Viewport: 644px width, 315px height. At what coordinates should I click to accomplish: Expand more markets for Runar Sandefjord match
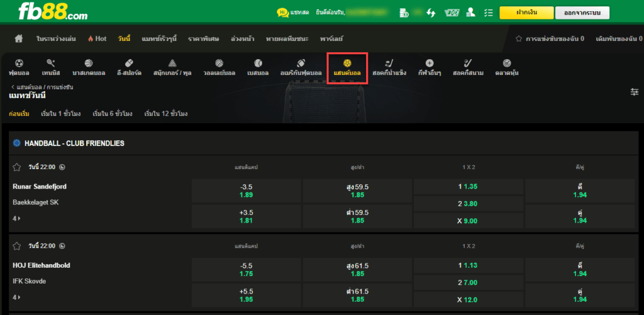click(16, 218)
